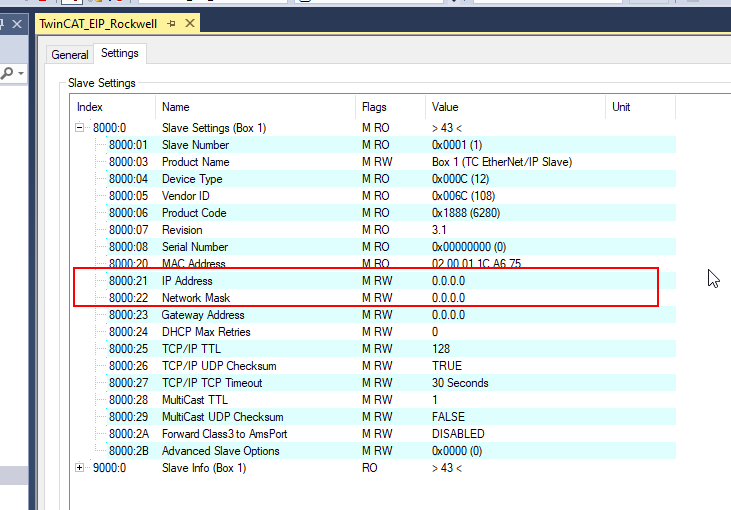
Task: Click the Product Name value Box 1 (TC EtherNet/IP Slave)
Action: click(x=502, y=162)
